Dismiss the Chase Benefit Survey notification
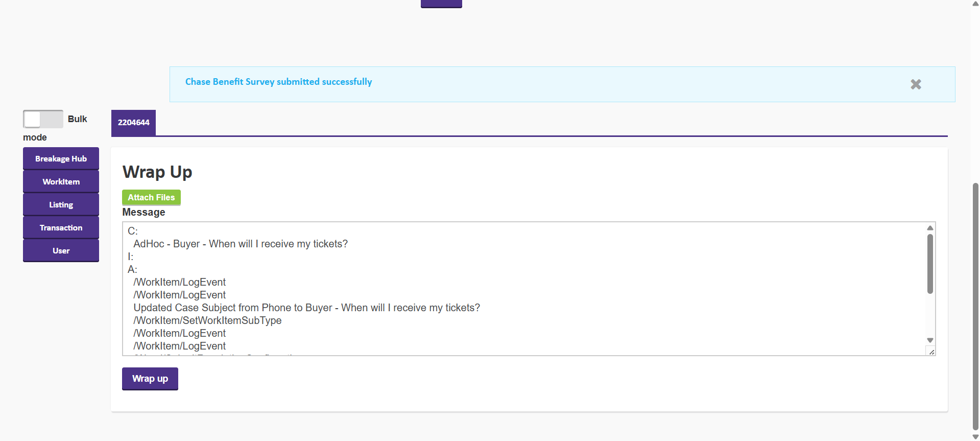Image resolution: width=980 pixels, height=441 pixels. 916,84
